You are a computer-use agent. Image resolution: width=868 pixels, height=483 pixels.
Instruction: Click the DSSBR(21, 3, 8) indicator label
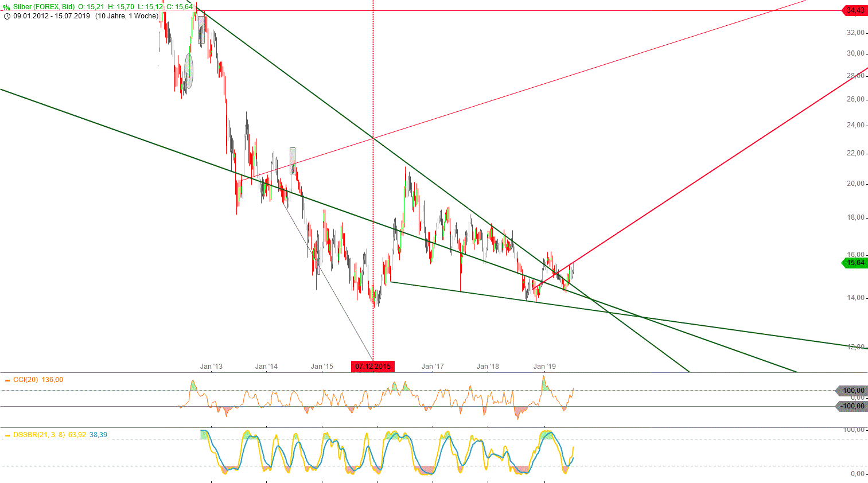pyautogui.click(x=39, y=435)
